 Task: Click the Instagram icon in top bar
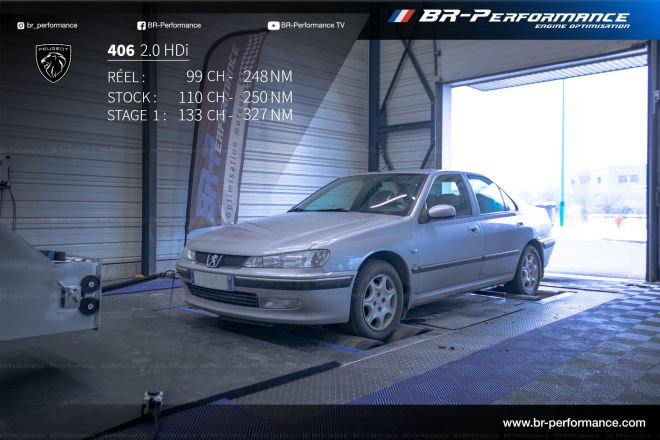point(21,25)
